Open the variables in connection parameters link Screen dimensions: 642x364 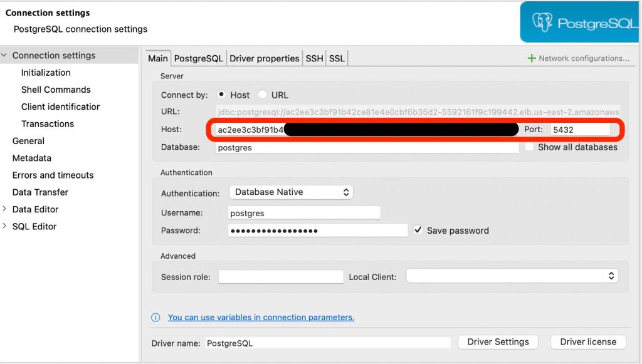pyautogui.click(x=261, y=318)
